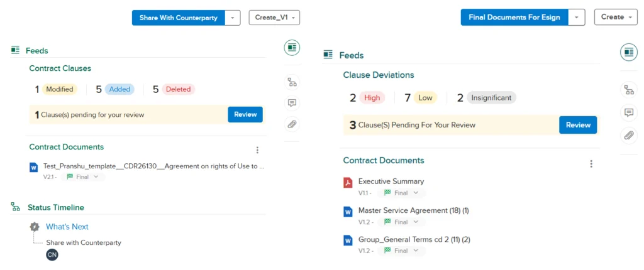
Task: Click the Low deviations badge
Action: (426, 98)
